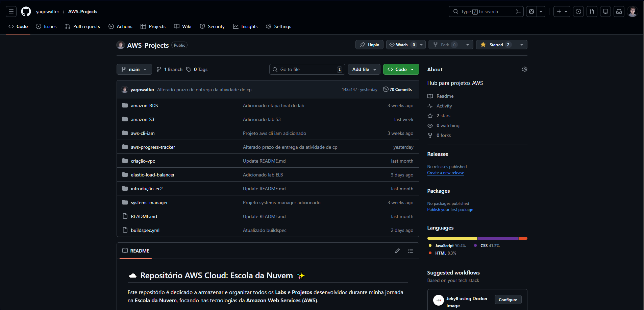This screenshot has width=644, height=310.
Task: Open the Add file dropdown
Action: coord(364,69)
